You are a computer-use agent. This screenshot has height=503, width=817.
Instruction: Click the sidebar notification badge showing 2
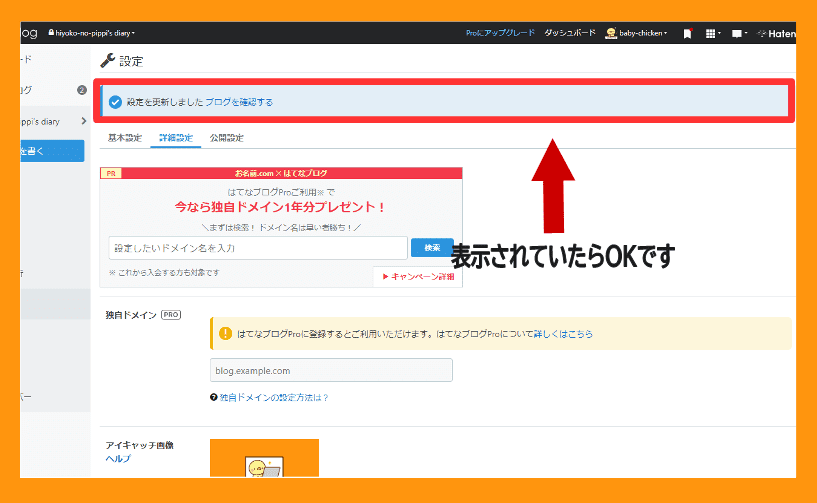coord(82,90)
